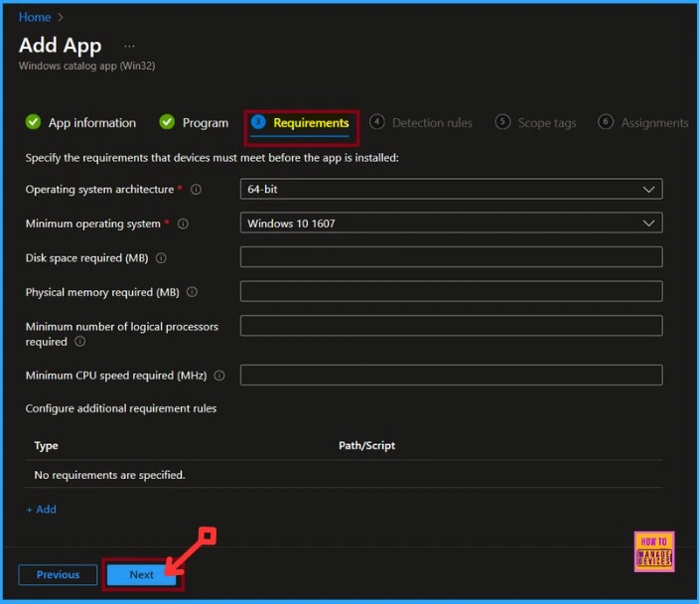Viewport: 700px width, 604px height.
Task: Click the Previous button
Action: click(58, 575)
